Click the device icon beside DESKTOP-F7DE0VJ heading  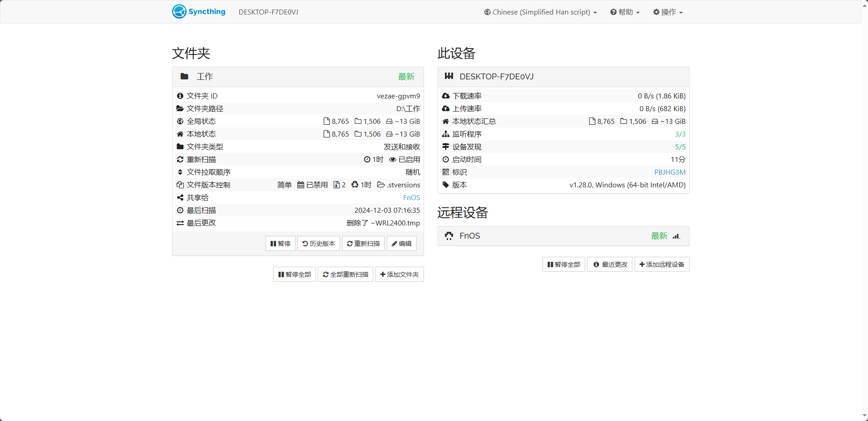449,76
